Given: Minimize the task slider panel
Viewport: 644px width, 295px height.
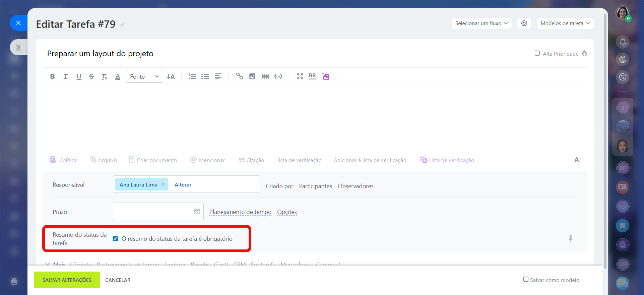Looking at the screenshot, I should coord(18,47).
